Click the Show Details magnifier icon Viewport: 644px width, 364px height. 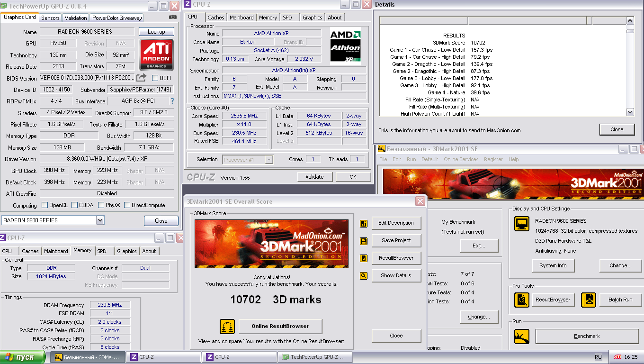click(364, 276)
